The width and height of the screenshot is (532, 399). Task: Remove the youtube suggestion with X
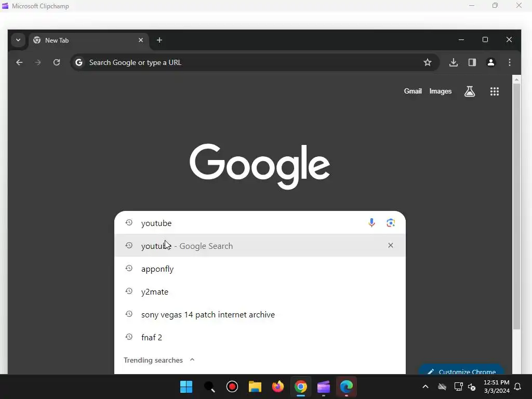[x=391, y=245]
